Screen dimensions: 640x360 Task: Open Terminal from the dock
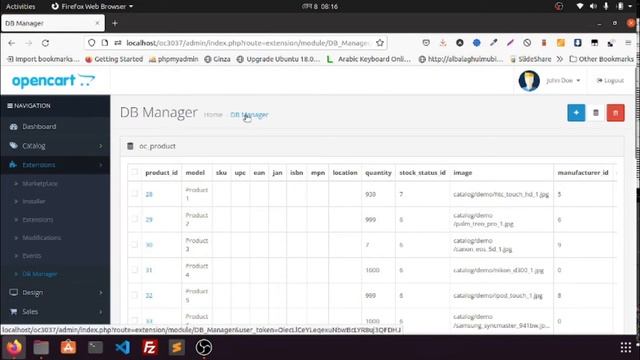pos(95,348)
